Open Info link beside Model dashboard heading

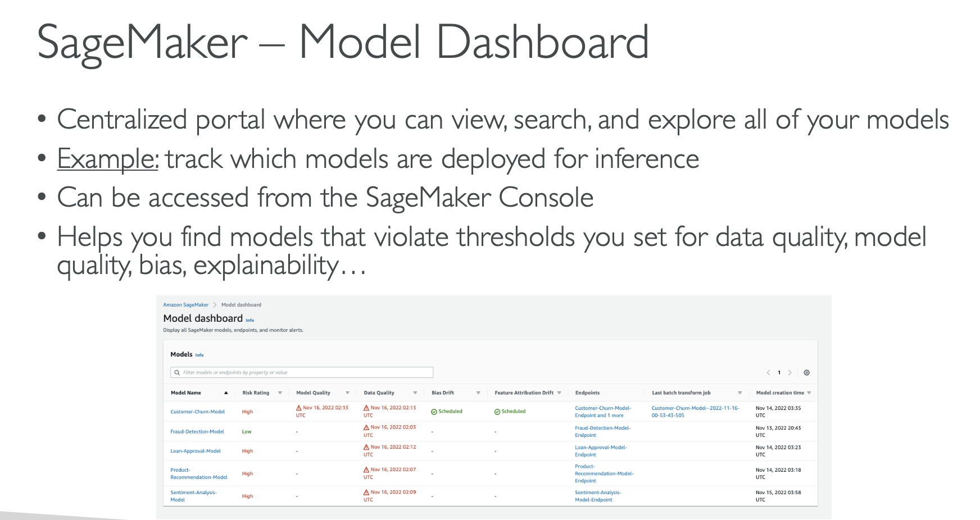tap(249, 320)
